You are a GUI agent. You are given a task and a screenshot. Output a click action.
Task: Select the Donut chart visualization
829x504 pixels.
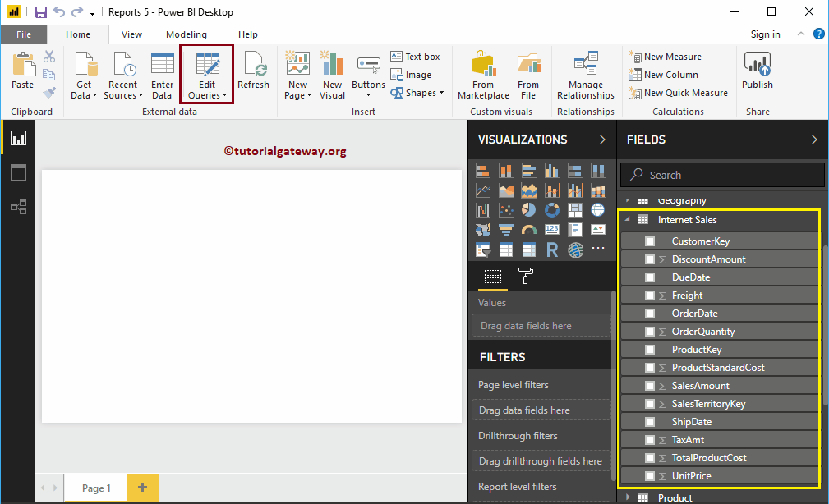point(552,209)
